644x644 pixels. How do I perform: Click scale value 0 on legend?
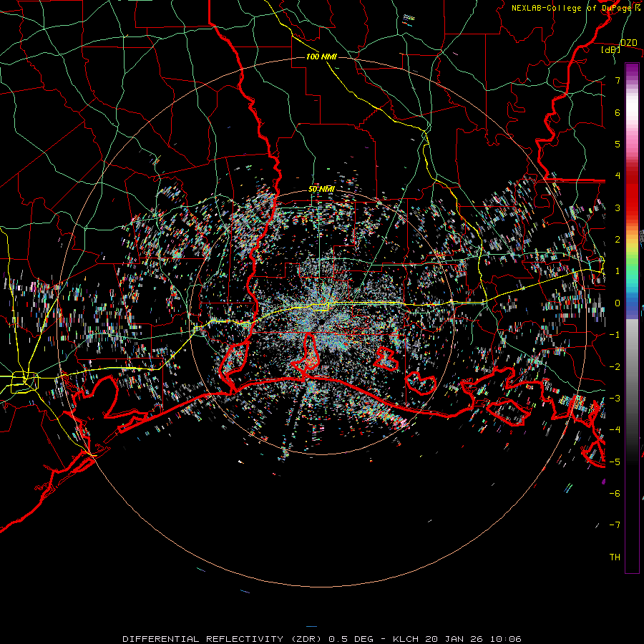(x=618, y=303)
